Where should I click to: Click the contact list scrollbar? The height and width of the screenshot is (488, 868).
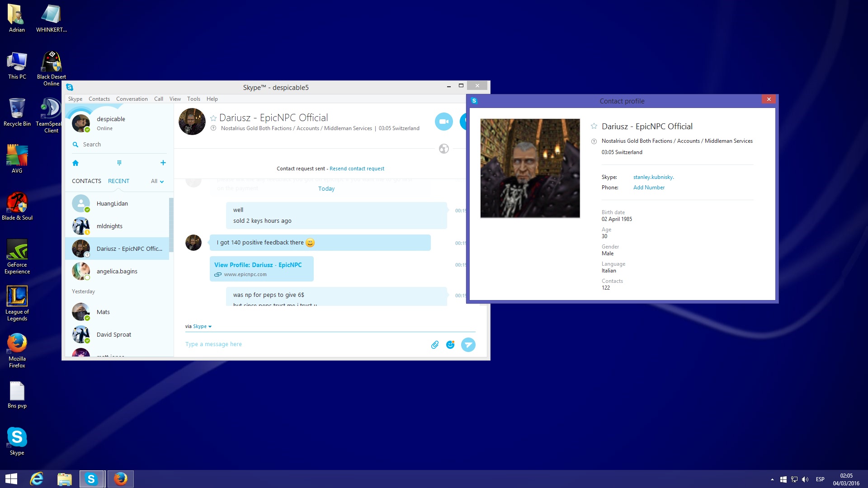(171, 225)
